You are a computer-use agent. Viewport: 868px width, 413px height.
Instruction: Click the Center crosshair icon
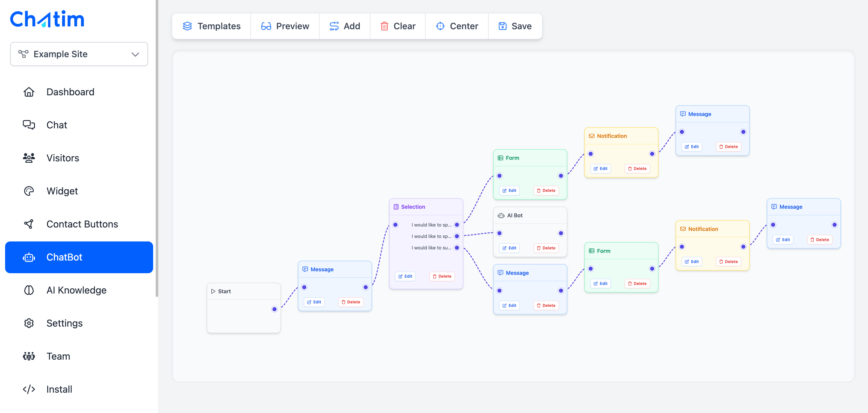pos(440,26)
